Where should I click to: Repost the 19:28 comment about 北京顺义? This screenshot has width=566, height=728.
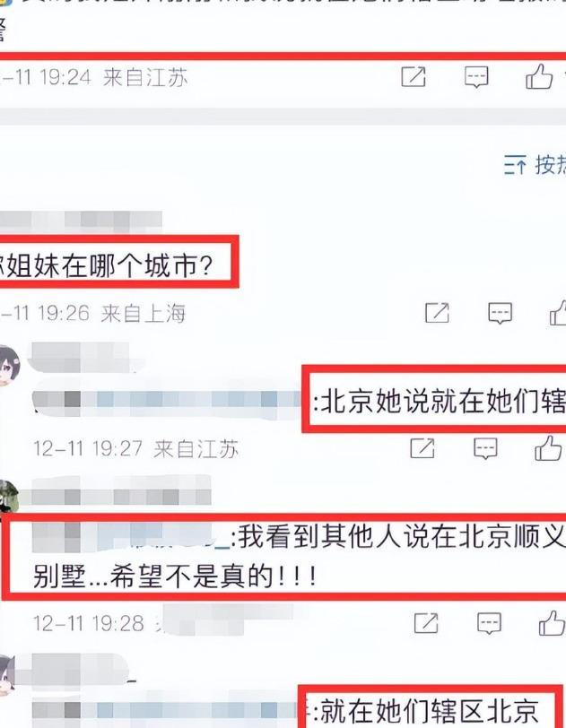click(426, 623)
